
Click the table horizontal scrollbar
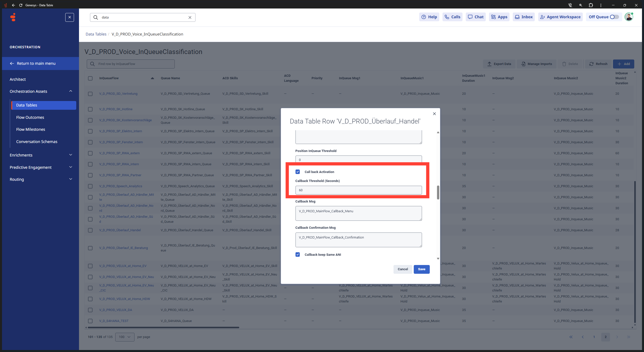[x=163, y=327]
